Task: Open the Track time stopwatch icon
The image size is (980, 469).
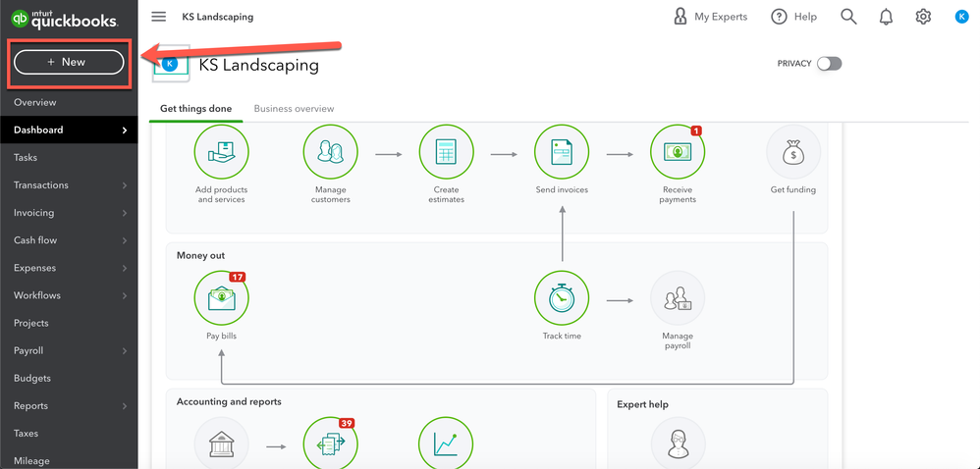Action: pyautogui.click(x=562, y=298)
